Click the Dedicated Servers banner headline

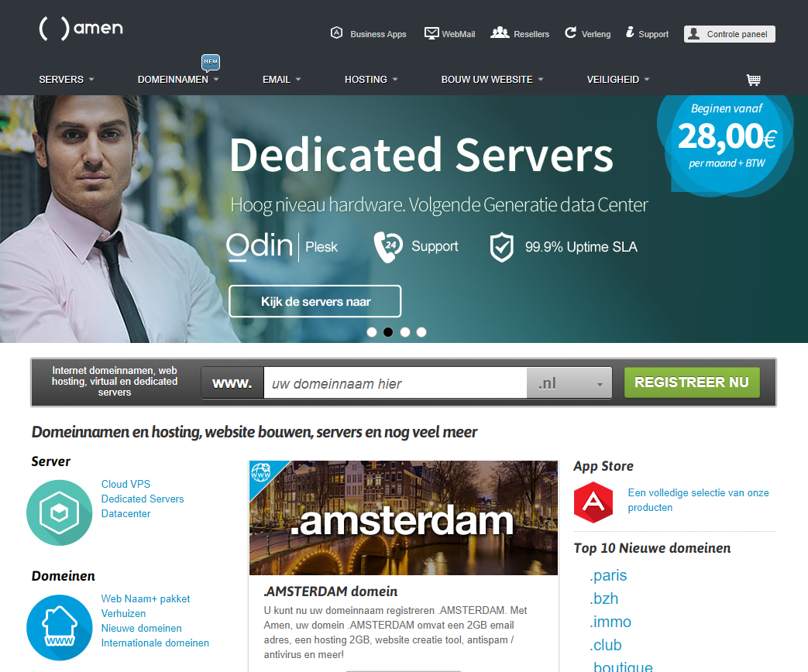coord(421,155)
